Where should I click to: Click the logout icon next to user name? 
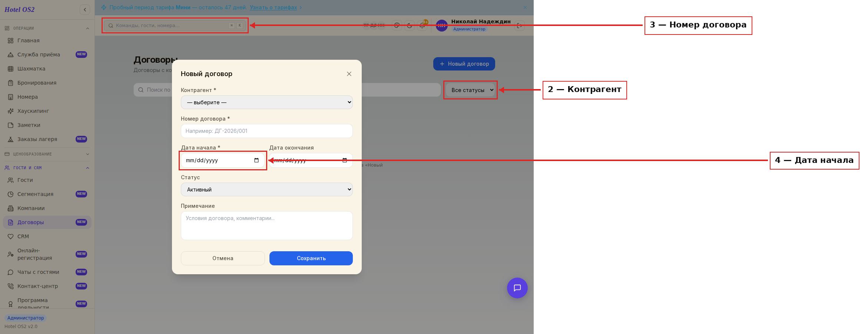tap(520, 26)
